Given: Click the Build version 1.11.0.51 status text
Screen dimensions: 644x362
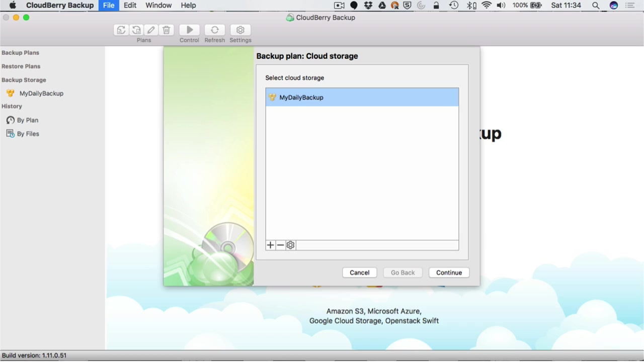Looking at the screenshot, I should click(34, 355).
